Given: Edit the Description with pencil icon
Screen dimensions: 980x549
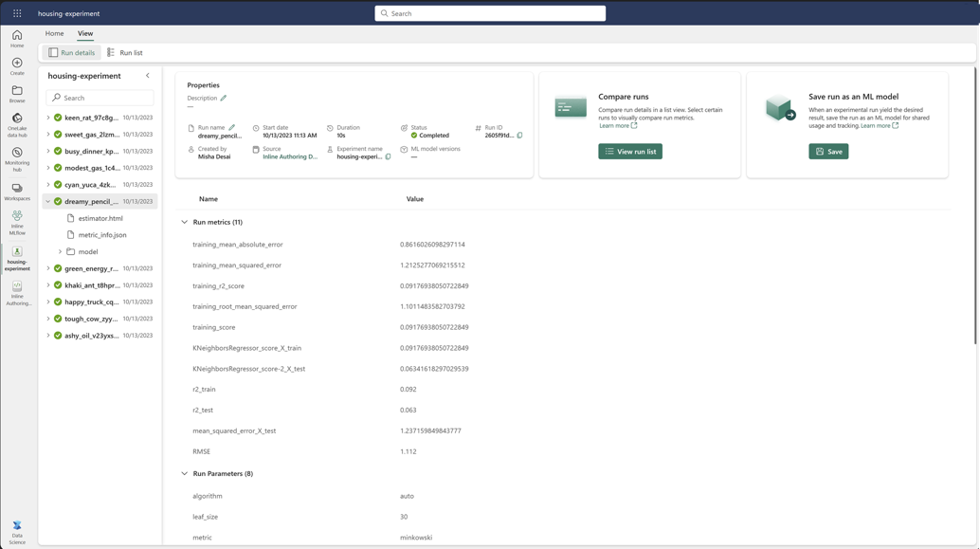Looking at the screenshot, I should 223,98.
